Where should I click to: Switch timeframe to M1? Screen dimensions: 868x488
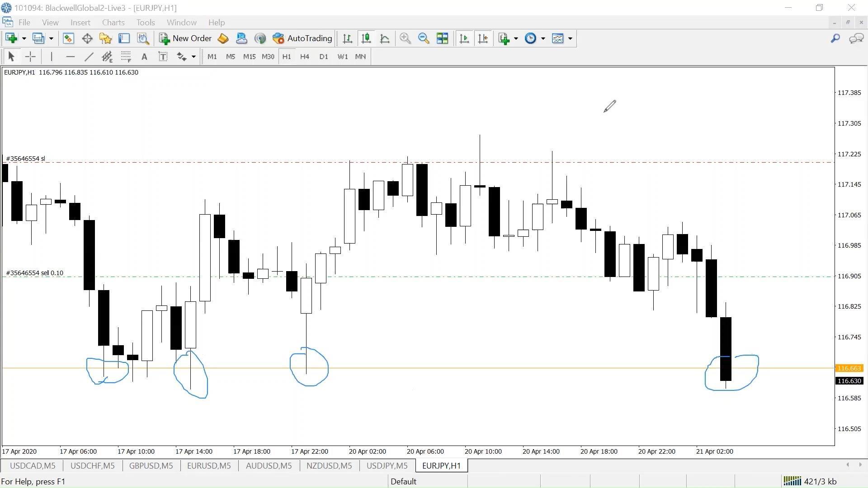[212, 56]
